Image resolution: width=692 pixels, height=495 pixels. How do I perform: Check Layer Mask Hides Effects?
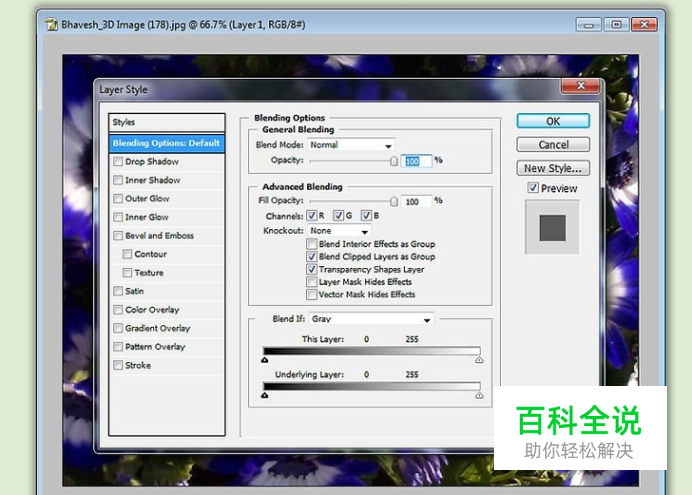tap(312, 282)
